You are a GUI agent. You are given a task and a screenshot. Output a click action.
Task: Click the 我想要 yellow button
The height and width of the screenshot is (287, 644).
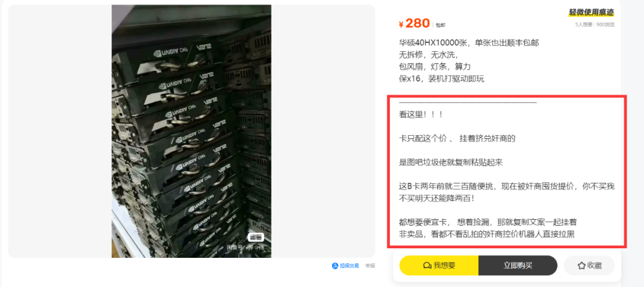click(439, 266)
